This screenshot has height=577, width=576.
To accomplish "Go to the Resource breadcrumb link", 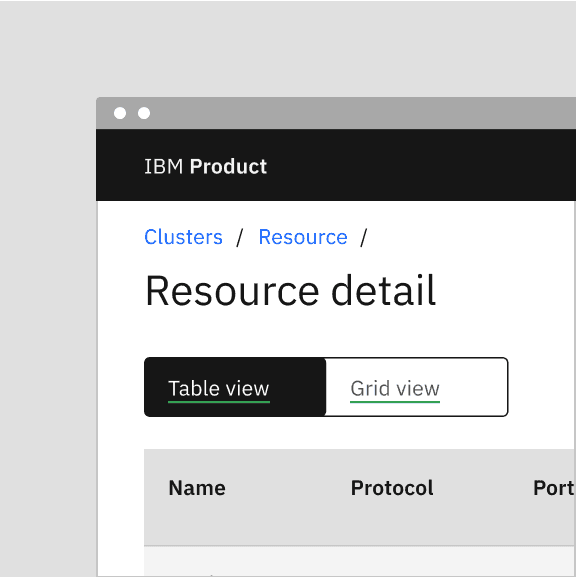I will 303,237.
